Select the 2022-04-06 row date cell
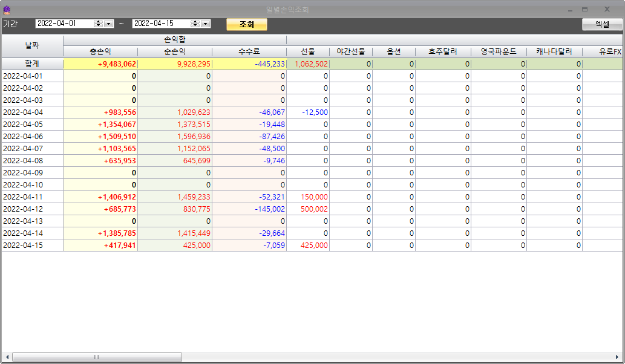This screenshot has width=625, height=364. 32,137
